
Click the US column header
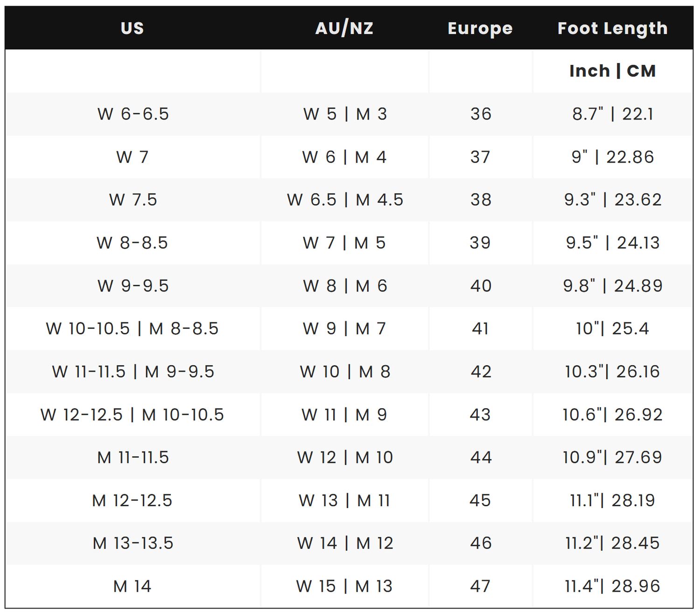[132, 28]
